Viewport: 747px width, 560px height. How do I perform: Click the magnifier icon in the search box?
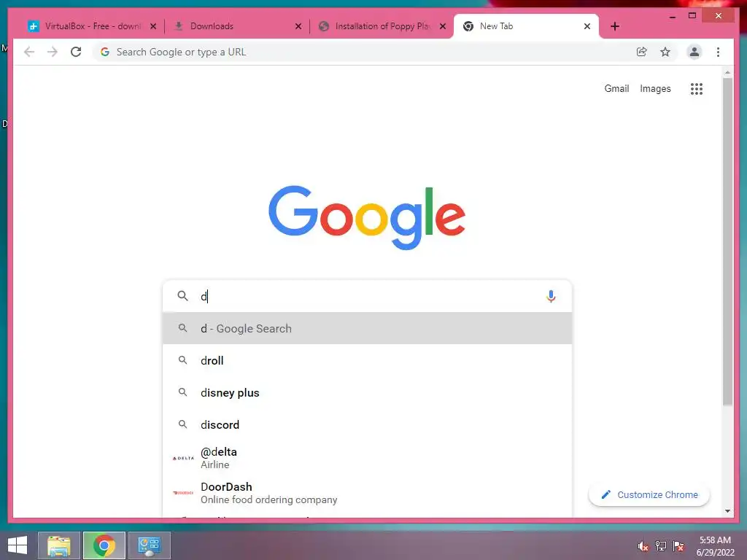pyautogui.click(x=182, y=296)
